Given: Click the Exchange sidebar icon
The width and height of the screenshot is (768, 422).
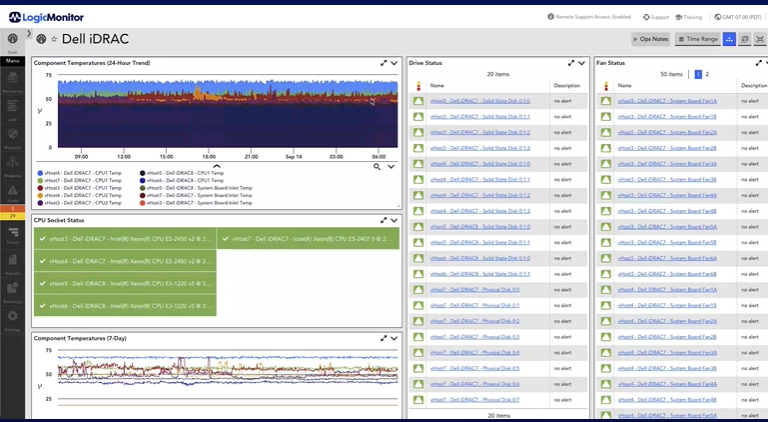Looking at the screenshot, I should point(13,290).
